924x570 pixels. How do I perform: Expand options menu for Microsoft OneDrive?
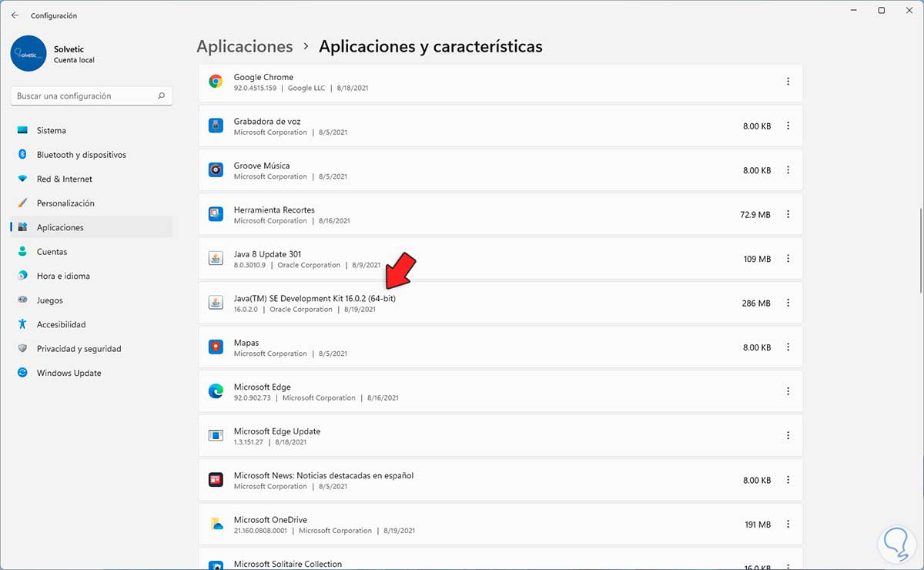click(x=788, y=525)
